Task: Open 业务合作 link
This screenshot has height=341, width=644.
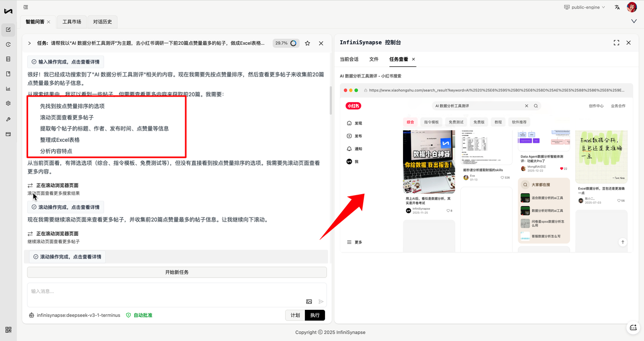Action: pyautogui.click(x=618, y=106)
